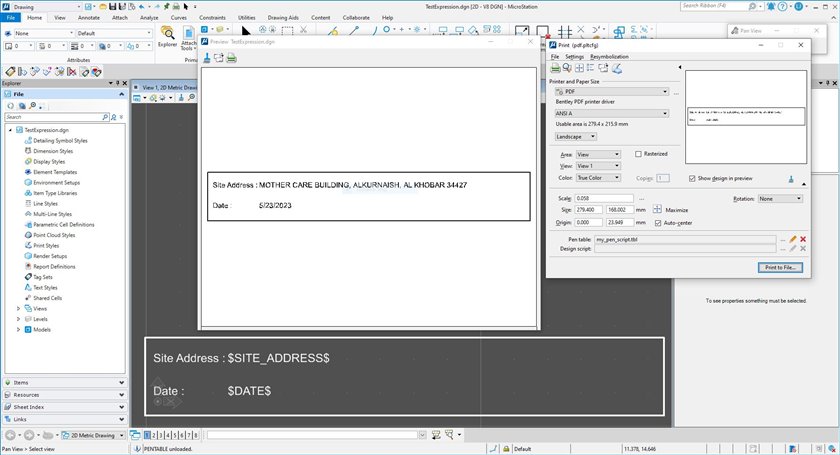Screen dimensions: 840x455
Task: Click the browse ellipsis next to PDF printer
Action: (x=676, y=92)
